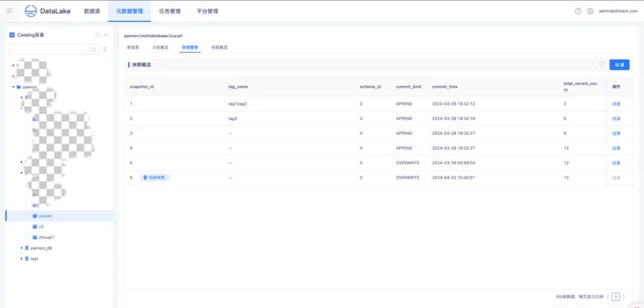Collapse the paimon catalog node
Screen dimensions: 644x308
pos(13,87)
